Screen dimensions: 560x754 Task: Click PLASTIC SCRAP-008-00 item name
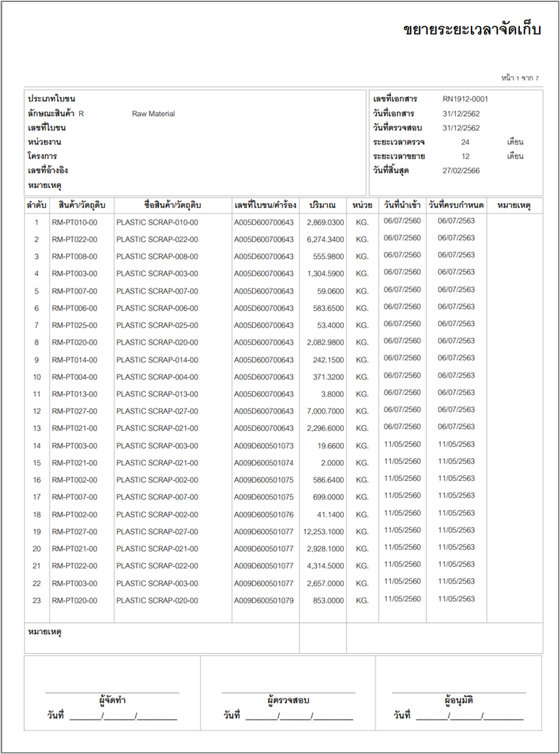coord(157,257)
